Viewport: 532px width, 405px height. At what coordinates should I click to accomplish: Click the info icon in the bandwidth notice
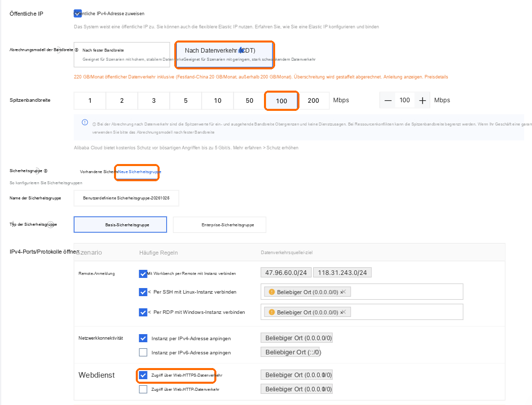tap(85, 123)
